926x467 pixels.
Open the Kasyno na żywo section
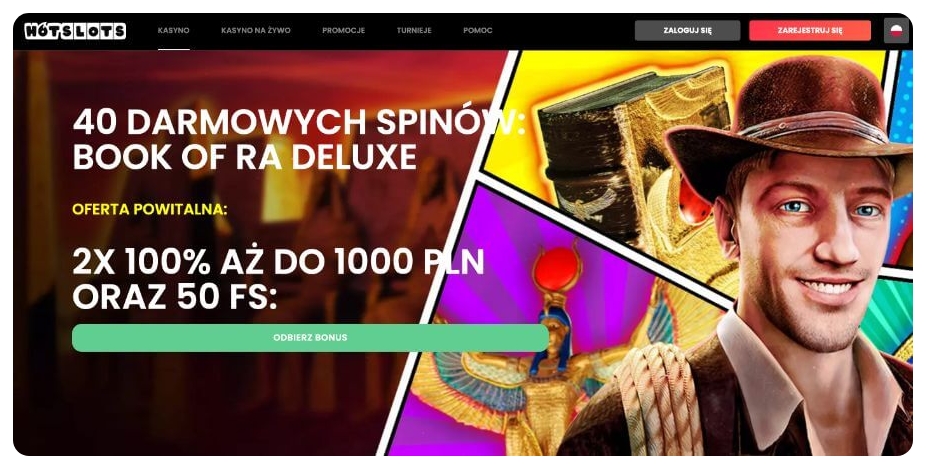pos(256,31)
